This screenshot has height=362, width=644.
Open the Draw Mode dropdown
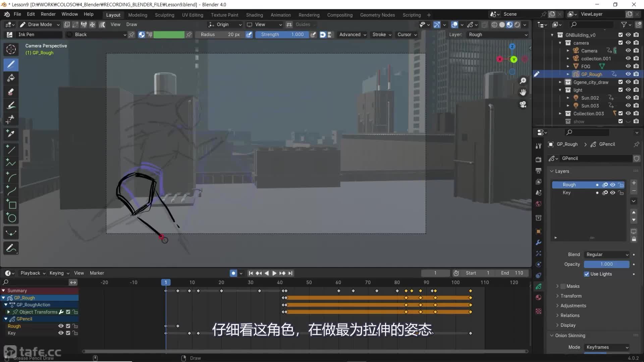40,24
